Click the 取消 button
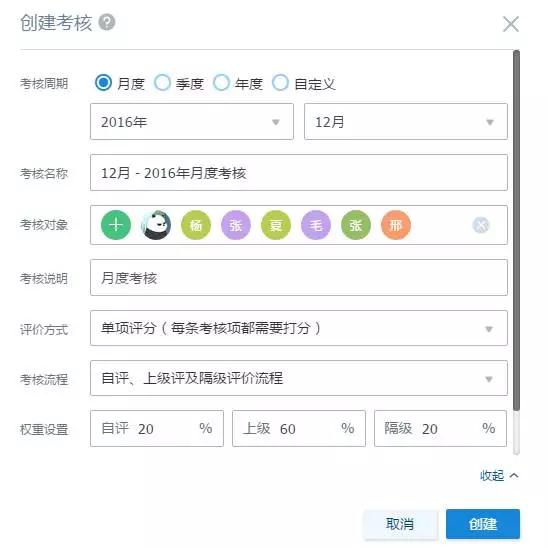This screenshot has width=548, height=548. pyautogui.click(x=401, y=524)
